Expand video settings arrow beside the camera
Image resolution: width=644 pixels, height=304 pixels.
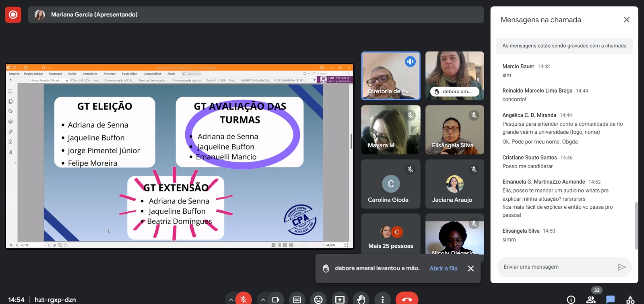[263, 300]
